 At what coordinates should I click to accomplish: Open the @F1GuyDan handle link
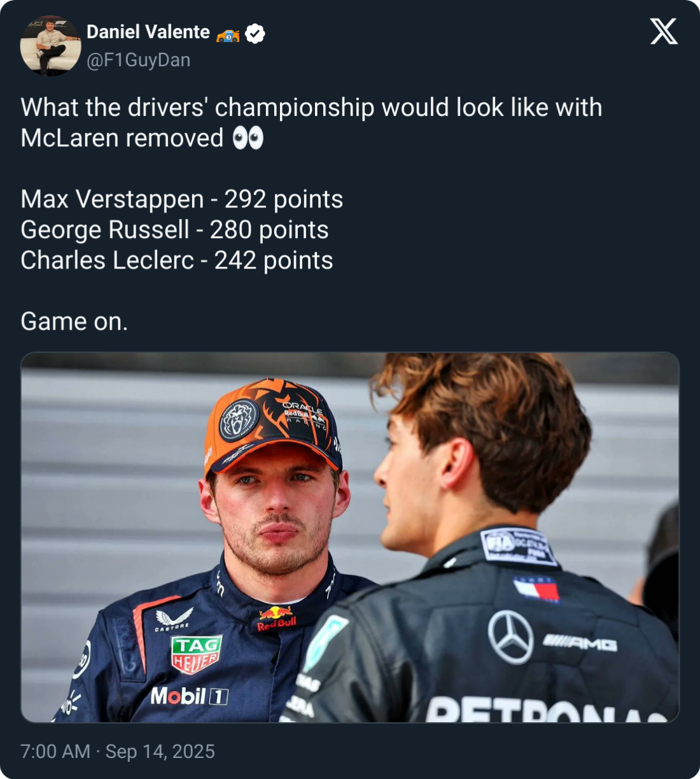138,60
